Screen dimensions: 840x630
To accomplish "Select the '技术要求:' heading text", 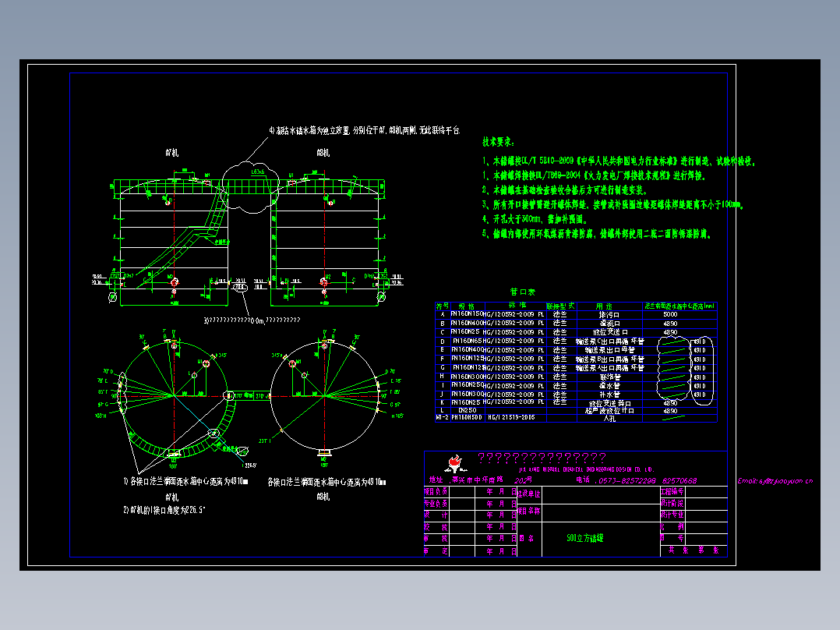I will pos(498,142).
